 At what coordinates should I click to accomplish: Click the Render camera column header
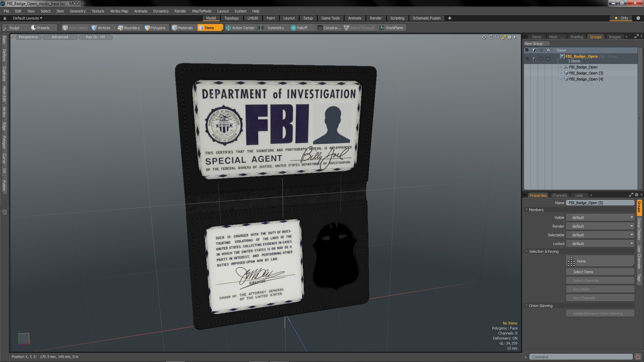click(534, 50)
